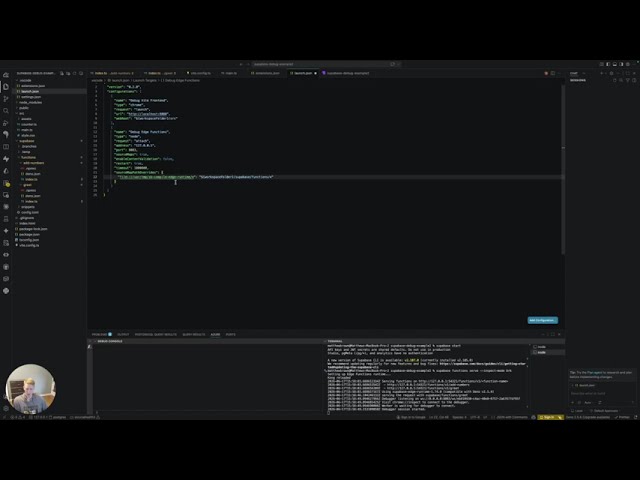
Task: Switch to the extensions.json editor tab
Action: click(x=265, y=73)
